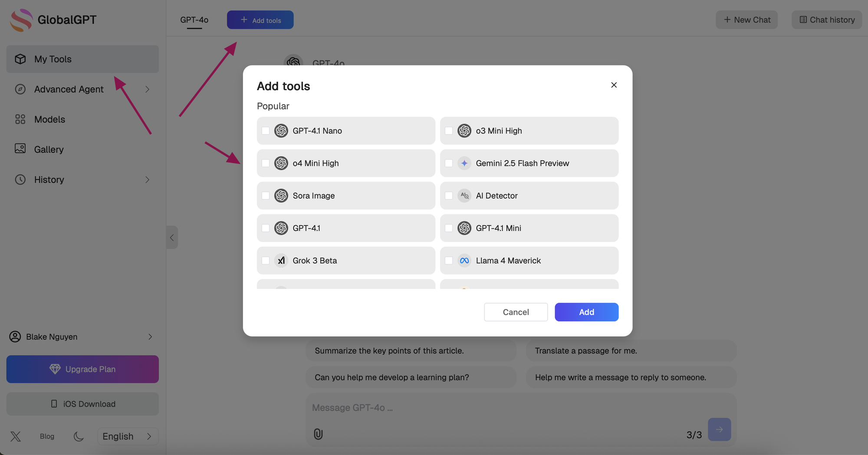Click the paperclip attachment icon

point(318,434)
